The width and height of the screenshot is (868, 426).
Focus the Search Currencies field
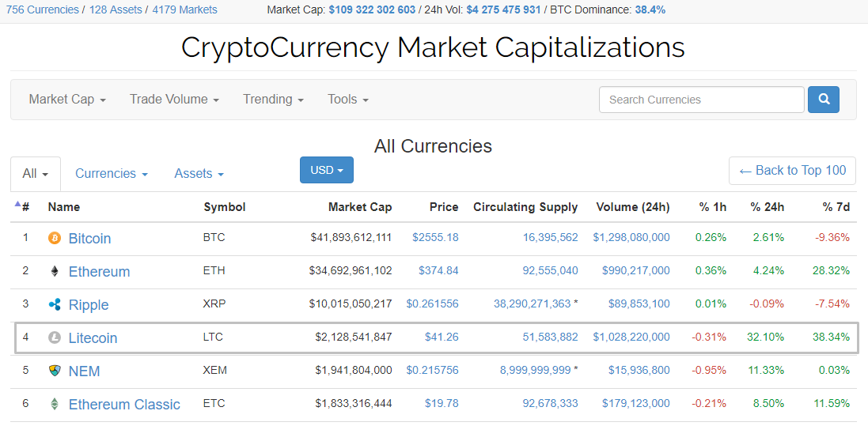[x=701, y=100]
